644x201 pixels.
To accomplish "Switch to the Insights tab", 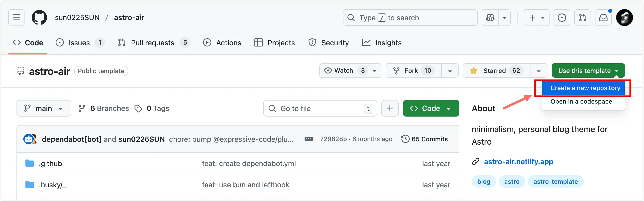I will point(382,42).
